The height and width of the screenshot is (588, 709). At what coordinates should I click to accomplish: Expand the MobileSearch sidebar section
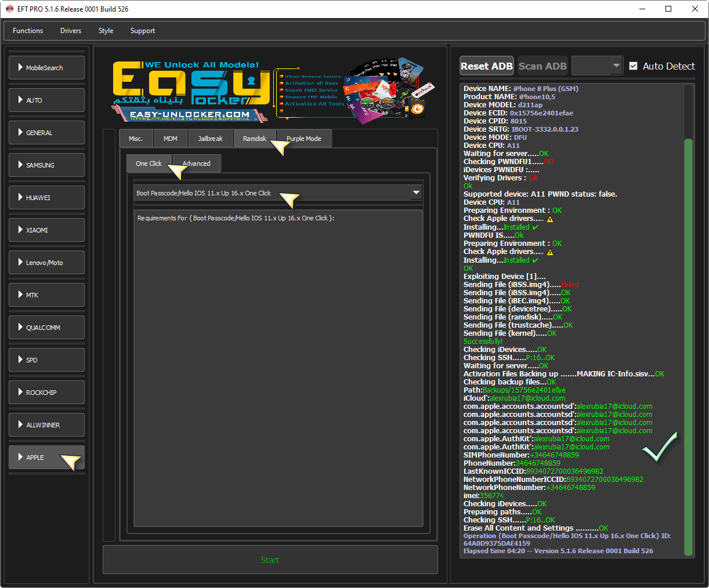point(47,68)
